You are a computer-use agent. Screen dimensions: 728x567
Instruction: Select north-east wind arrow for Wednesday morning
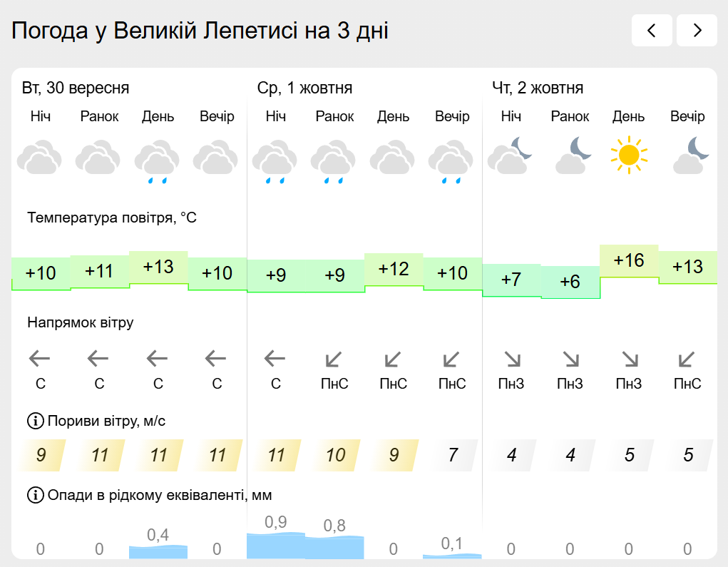click(x=334, y=359)
